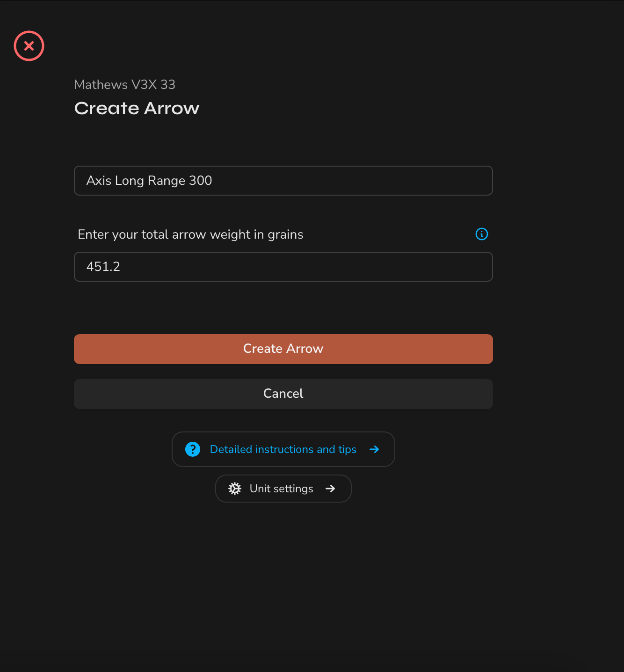This screenshot has width=624, height=672.
Task: Open Detailed instructions and tips
Action: [283, 449]
